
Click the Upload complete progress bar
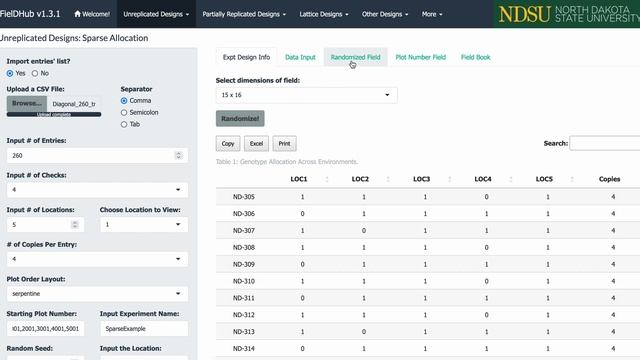click(x=54, y=115)
